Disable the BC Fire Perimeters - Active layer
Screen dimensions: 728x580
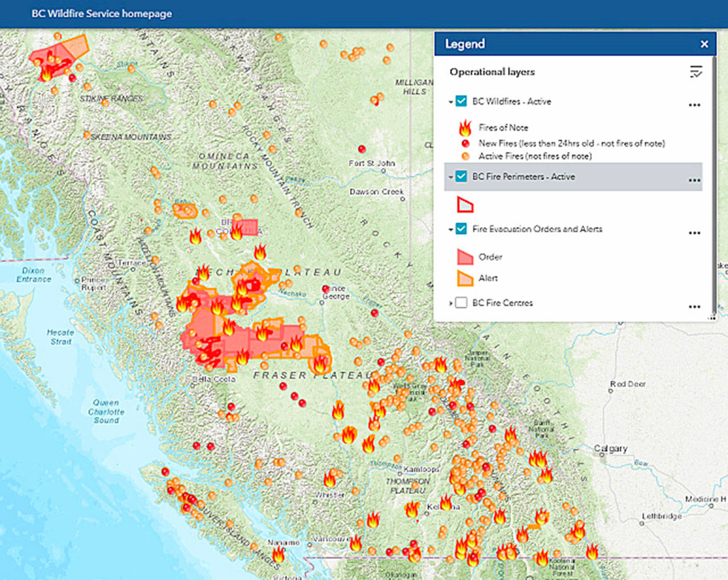coord(461,177)
